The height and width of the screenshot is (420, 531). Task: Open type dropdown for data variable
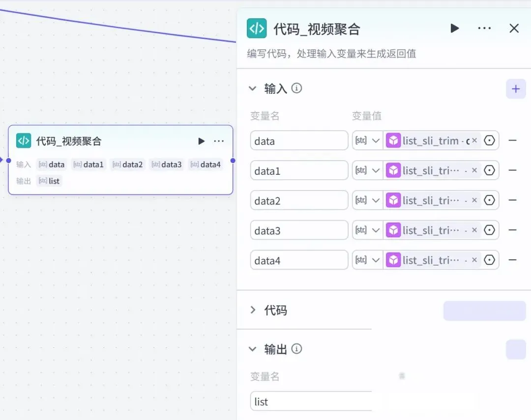pos(367,140)
